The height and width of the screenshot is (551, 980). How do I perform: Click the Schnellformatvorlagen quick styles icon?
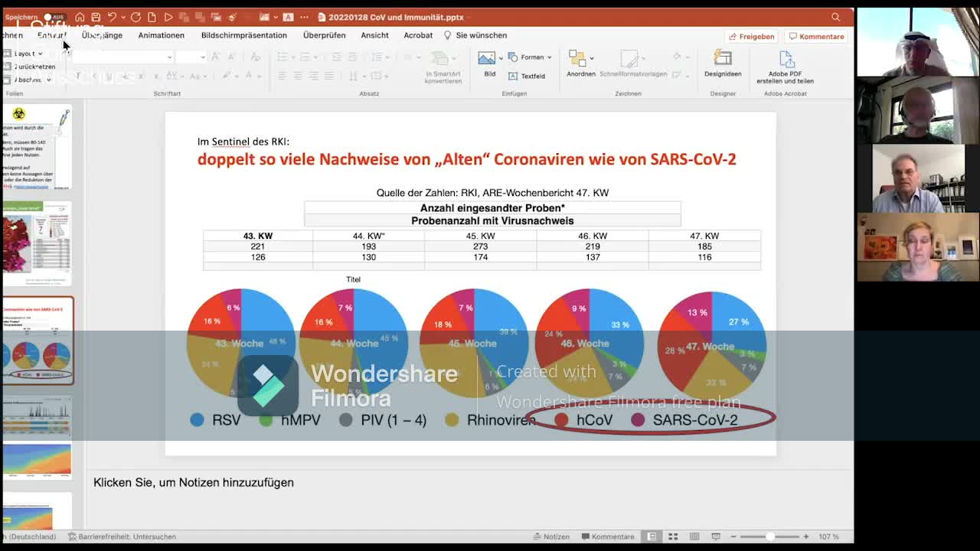pos(629,60)
